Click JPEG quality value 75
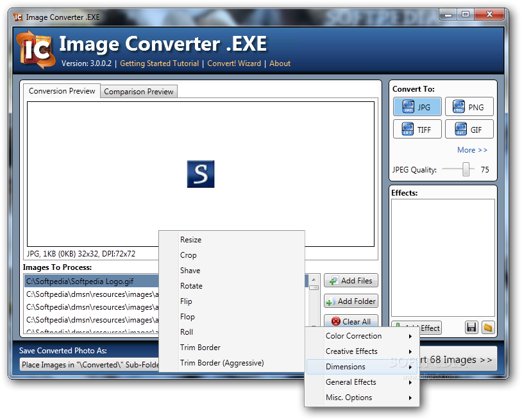This screenshot has height=420, width=522. click(x=485, y=170)
